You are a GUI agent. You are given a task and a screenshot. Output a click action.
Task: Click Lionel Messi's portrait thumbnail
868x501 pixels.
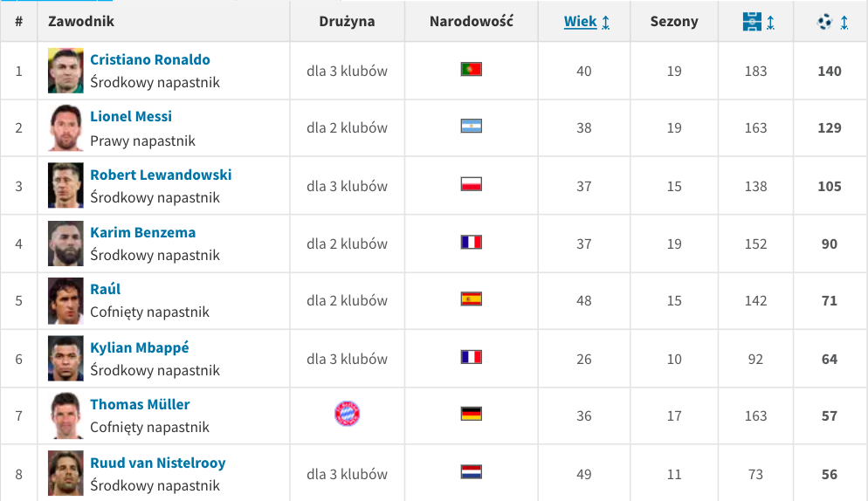pos(65,127)
